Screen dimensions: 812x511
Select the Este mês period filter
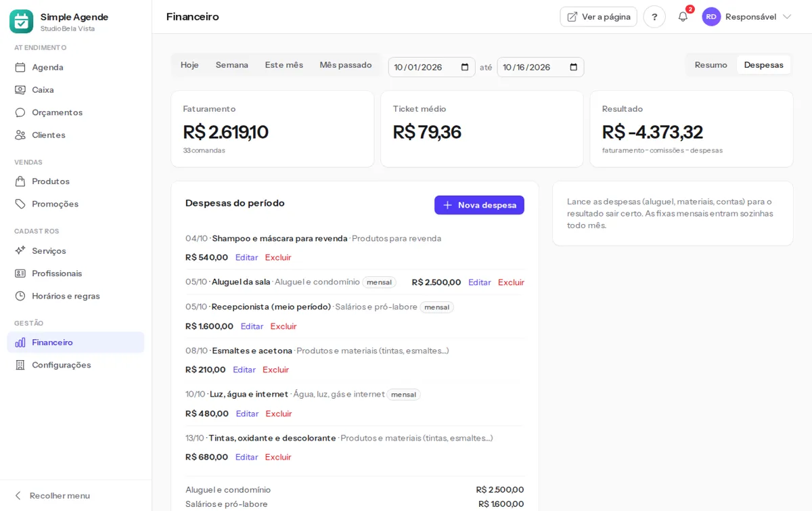tap(284, 65)
